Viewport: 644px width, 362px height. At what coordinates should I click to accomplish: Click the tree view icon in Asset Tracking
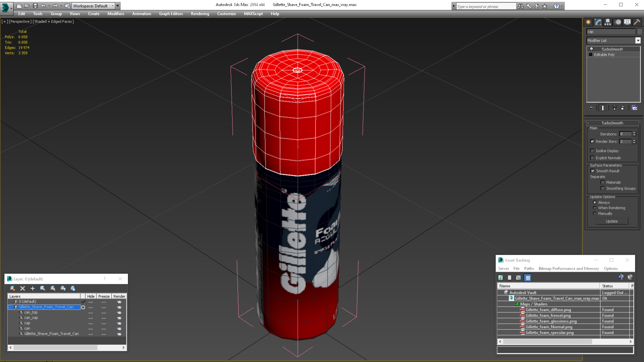pyautogui.click(x=519, y=278)
